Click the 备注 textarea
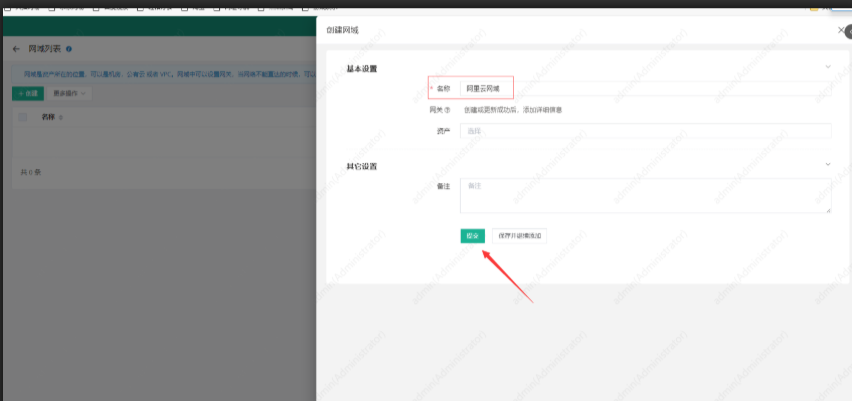Viewport: 852px width, 401px height. coord(645,195)
